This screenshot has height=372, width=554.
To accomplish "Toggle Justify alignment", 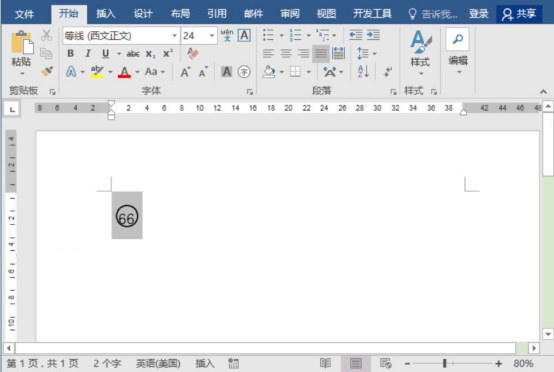I will point(321,54).
